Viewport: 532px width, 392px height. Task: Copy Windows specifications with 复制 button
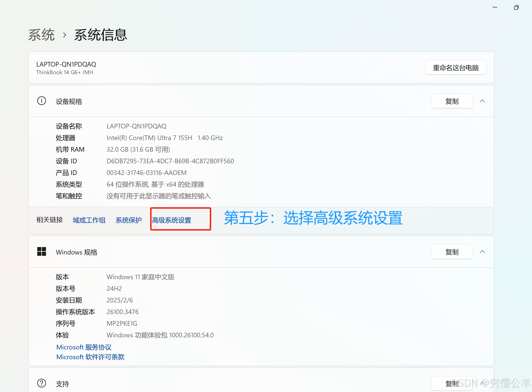point(452,252)
